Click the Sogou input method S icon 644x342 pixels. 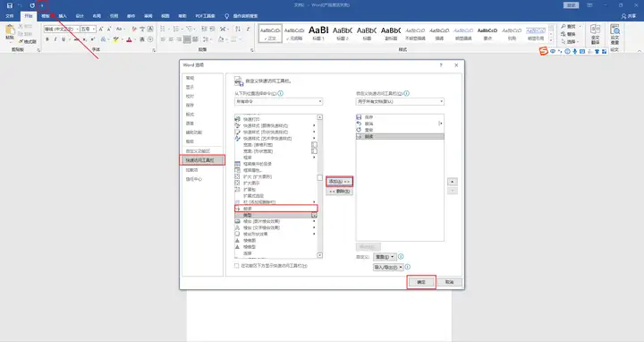coord(544,51)
